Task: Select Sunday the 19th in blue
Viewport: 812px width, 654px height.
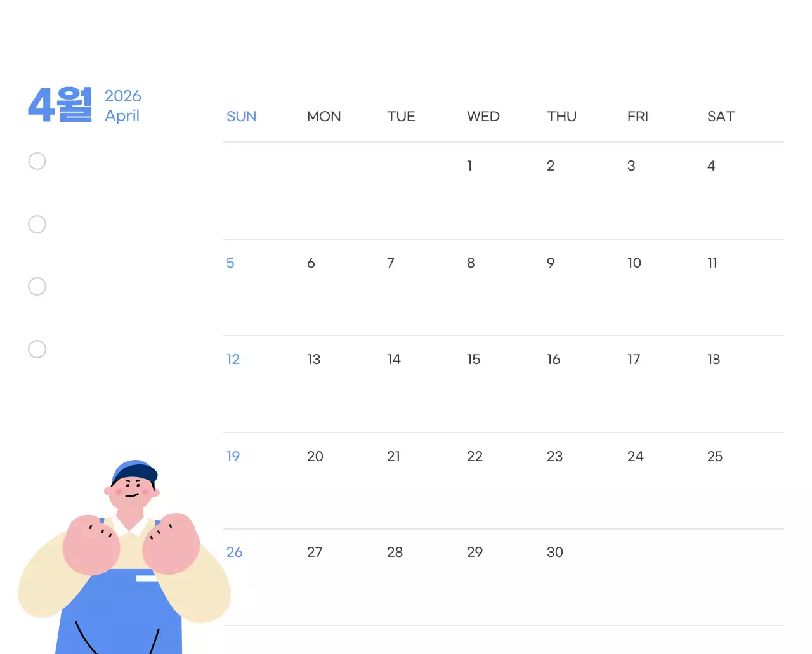Action: click(233, 456)
